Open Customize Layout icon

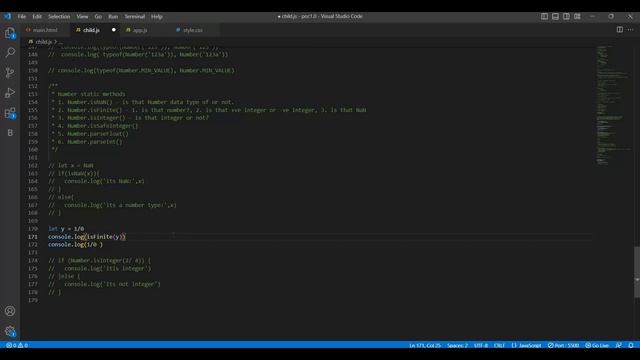tap(577, 16)
